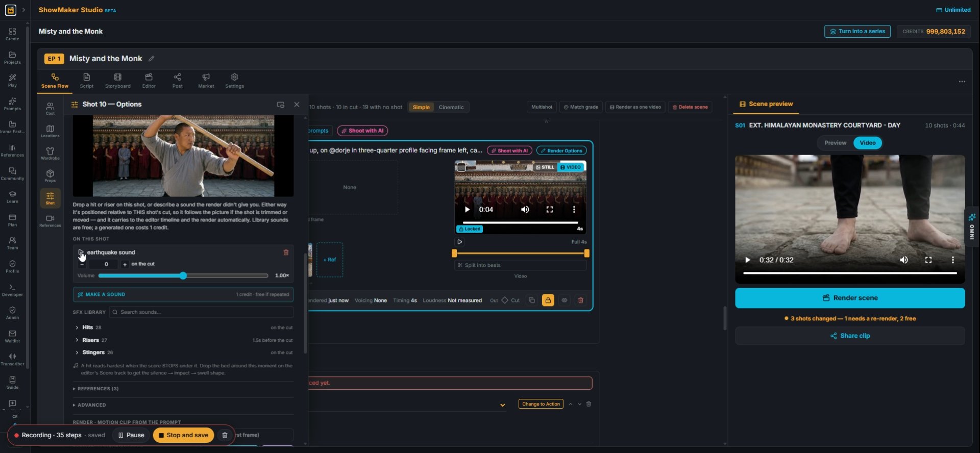
Task: Open the Storyboard tab
Action: (118, 81)
